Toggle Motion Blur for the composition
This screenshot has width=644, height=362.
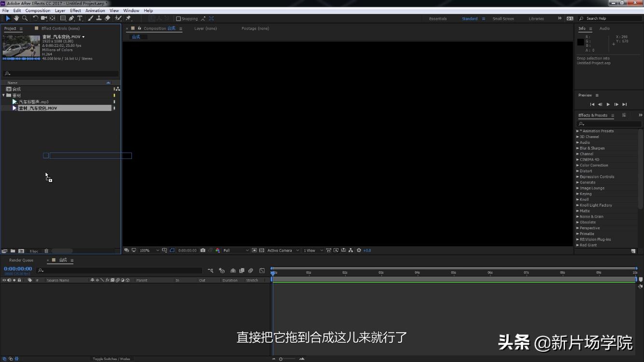tap(251, 271)
